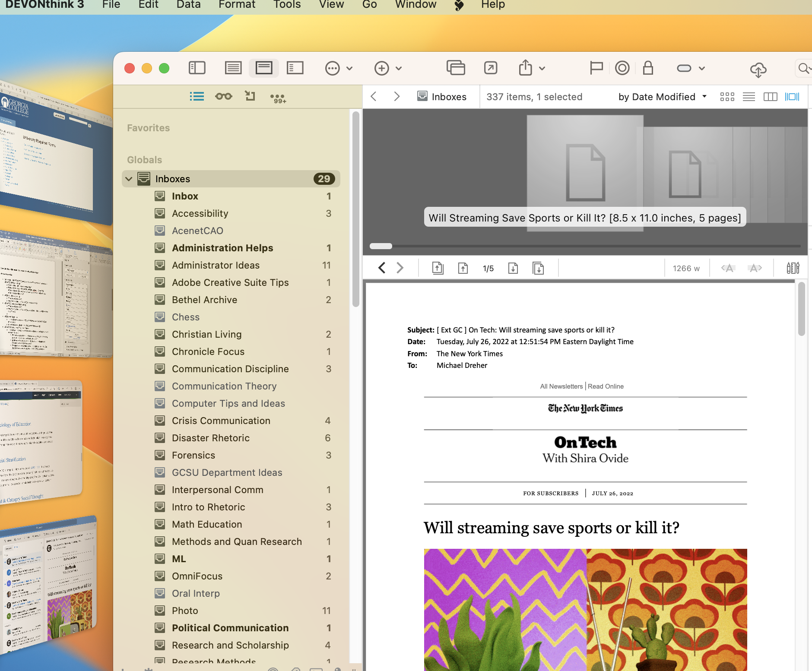
Task: Open the Inboxes group icon in sidebar
Action: pos(144,178)
